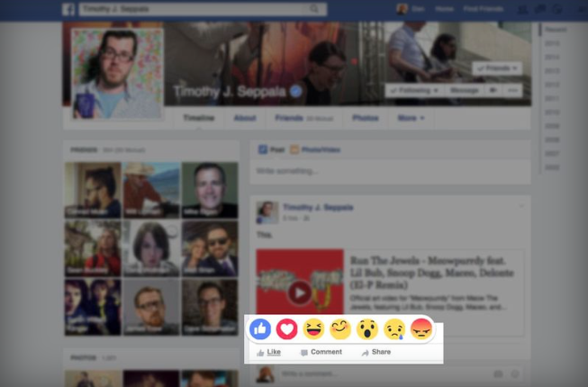
Task: Jump to Recent in the timeline year list
Action: (x=556, y=30)
